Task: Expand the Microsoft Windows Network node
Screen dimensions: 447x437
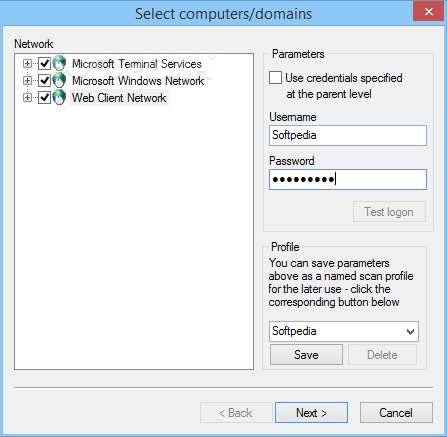Action: pyautogui.click(x=27, y=80)
